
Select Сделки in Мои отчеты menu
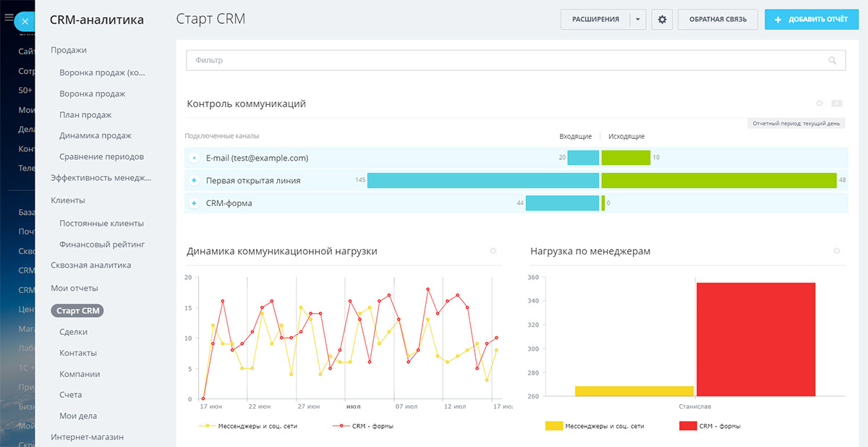(x=73, y=332)
